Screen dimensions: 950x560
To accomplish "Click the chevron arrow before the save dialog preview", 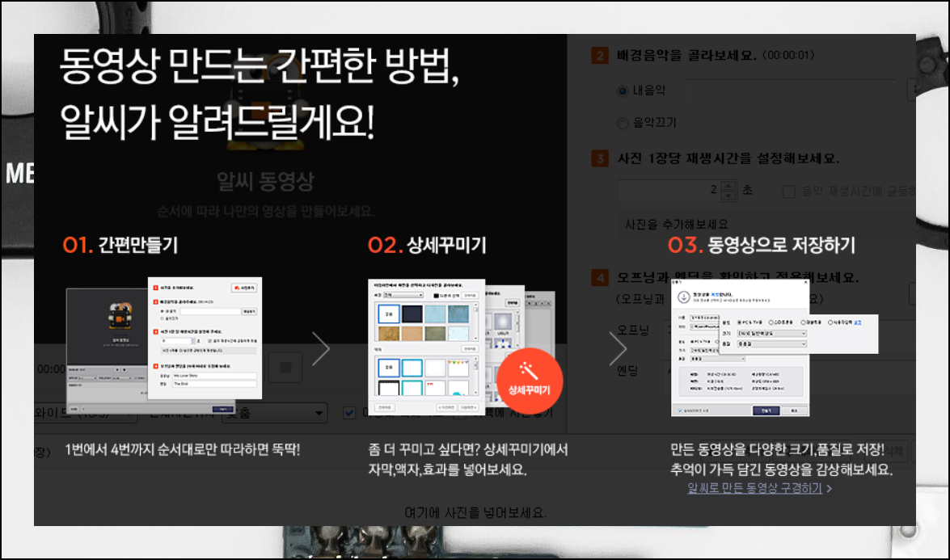I will 618,349.
